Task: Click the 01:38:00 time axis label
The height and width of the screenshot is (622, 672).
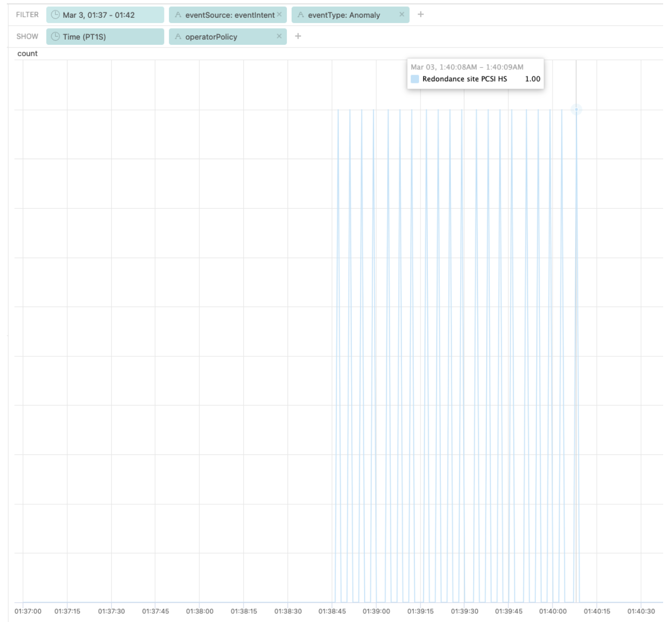Action: click(x=200, y=611)
